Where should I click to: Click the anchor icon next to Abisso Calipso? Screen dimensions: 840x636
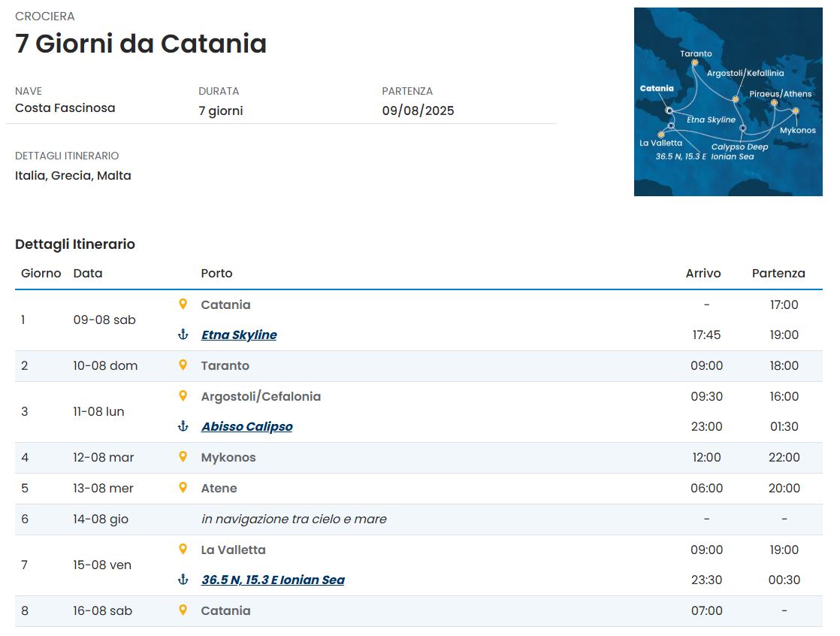pyautogui.click(x=183, y=426)
